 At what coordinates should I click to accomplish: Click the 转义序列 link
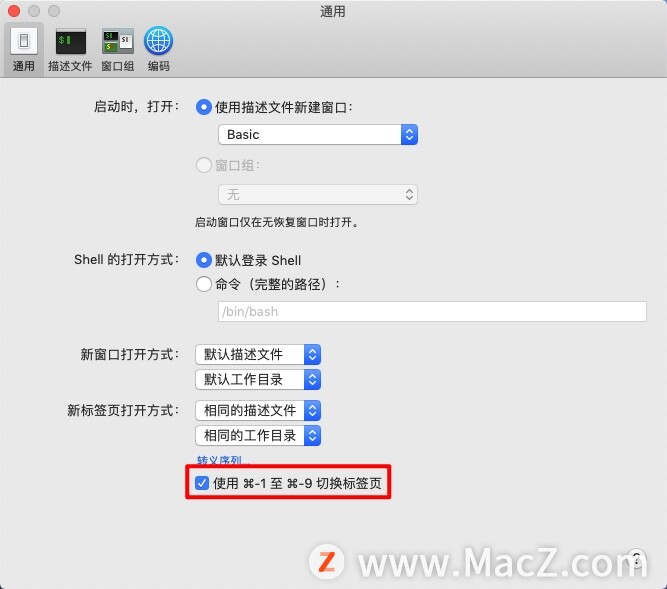(223, 460)
